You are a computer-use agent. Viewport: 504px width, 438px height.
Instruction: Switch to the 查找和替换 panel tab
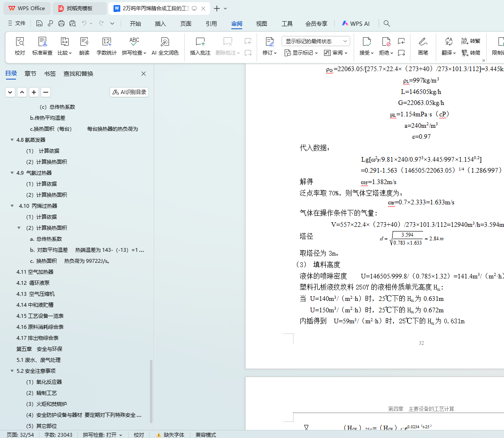point(78,74)
